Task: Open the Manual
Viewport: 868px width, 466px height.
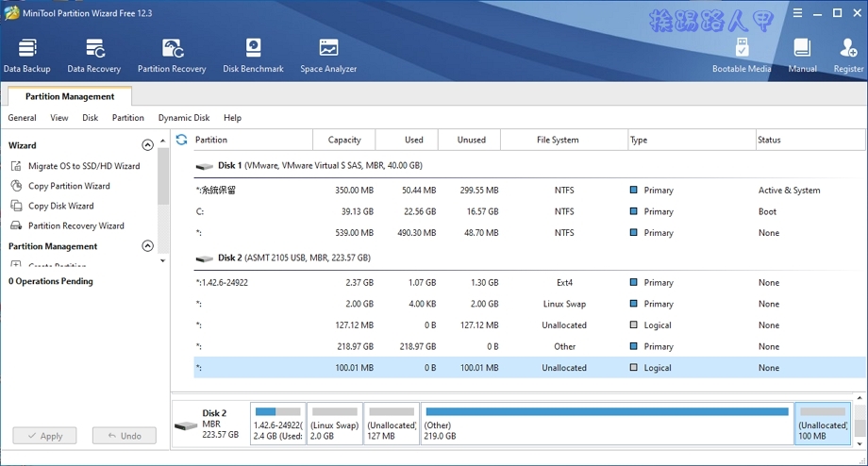Action: (x=802, y=56)
